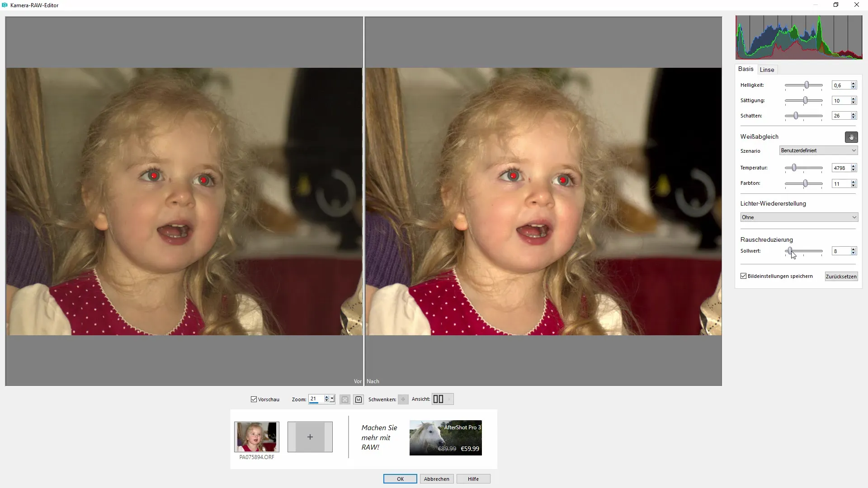The image size is (868, 488).
Task: Open the Lichter-Wiedererstellung dropdown
Action: (x=799, y=217)
